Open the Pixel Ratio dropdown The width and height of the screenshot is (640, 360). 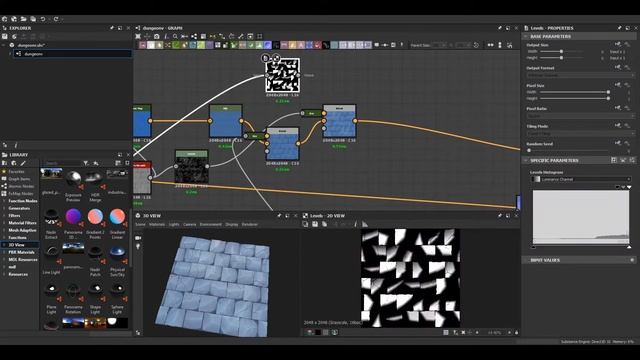(x=580, y=116)
